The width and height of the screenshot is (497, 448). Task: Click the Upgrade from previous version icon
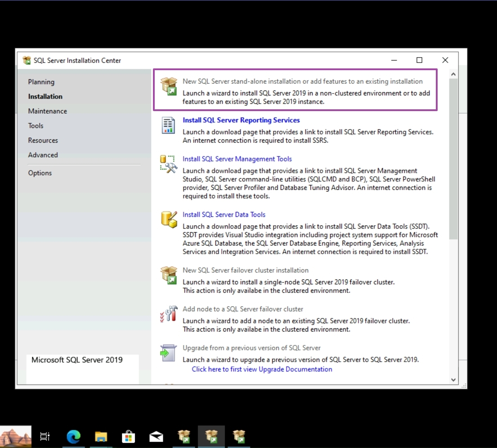tap(168, 353)
